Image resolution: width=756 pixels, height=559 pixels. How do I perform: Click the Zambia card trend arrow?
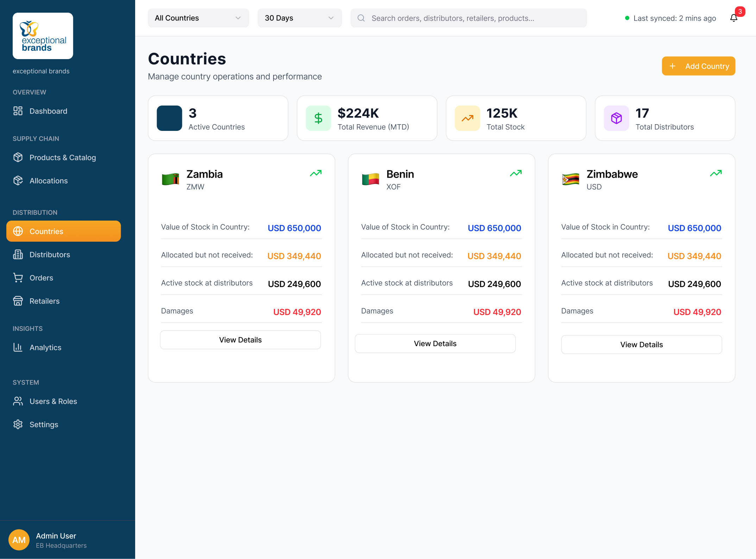tap(316, 173)
